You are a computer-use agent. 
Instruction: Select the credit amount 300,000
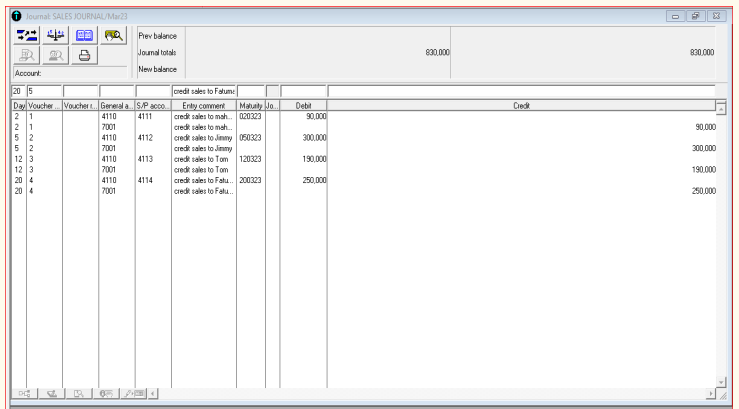tap(704, 148)
